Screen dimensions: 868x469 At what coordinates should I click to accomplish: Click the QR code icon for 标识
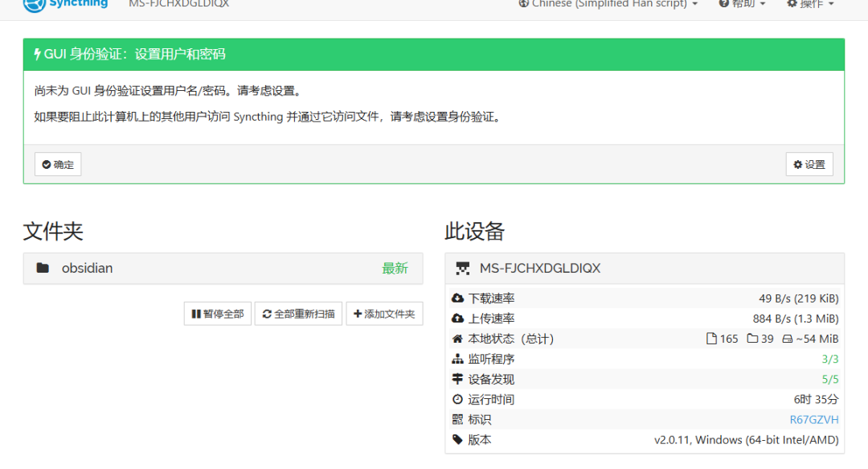457,419
